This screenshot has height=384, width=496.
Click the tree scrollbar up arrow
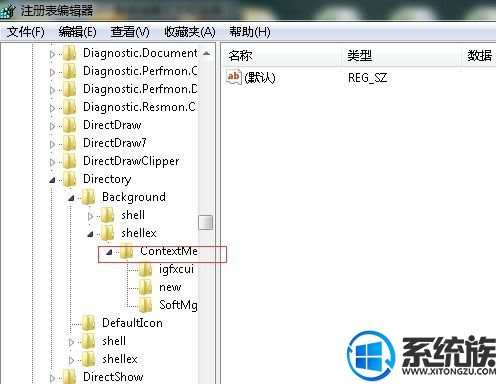[x=206, y=53]
